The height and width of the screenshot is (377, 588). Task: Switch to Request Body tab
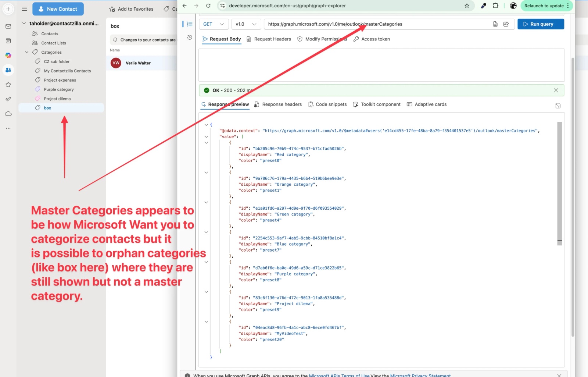coord(222,39)
